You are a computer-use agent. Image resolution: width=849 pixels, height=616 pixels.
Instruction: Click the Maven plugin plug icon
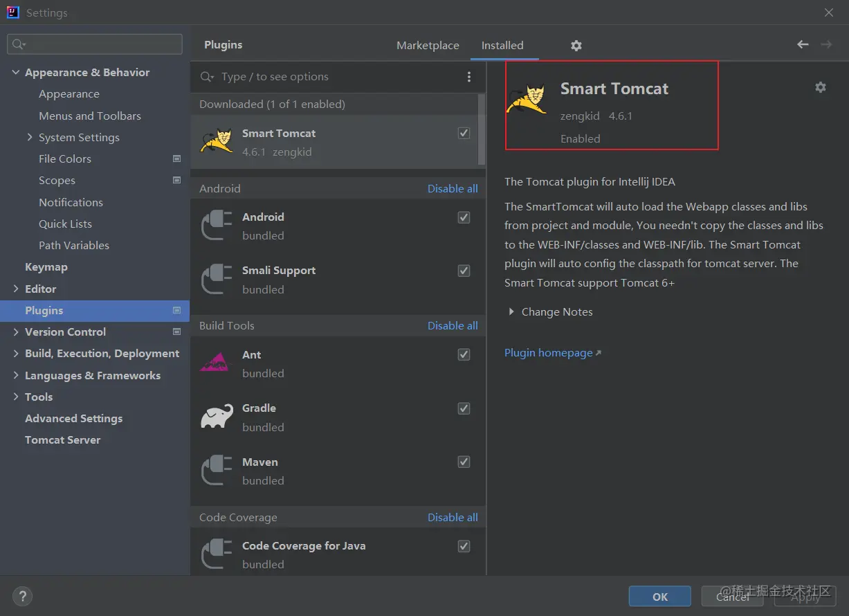click(217, 471)
